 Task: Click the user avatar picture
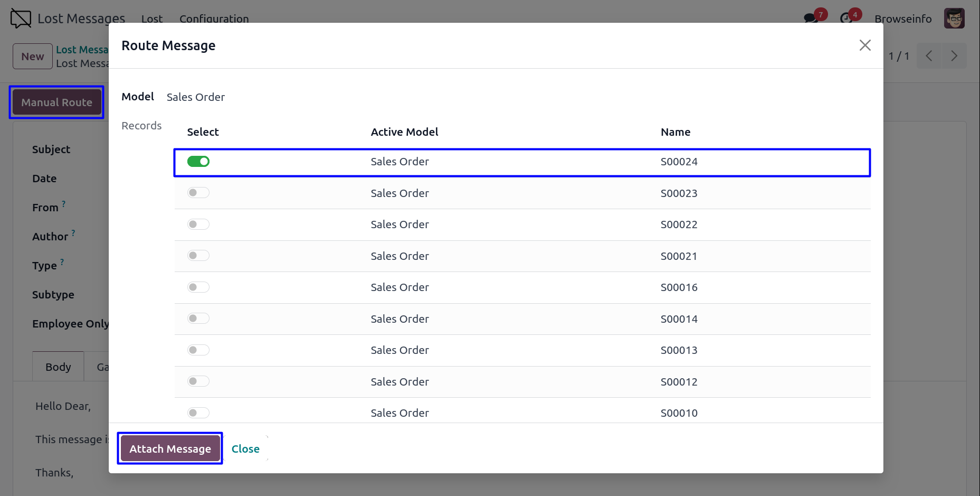(954, 18)
